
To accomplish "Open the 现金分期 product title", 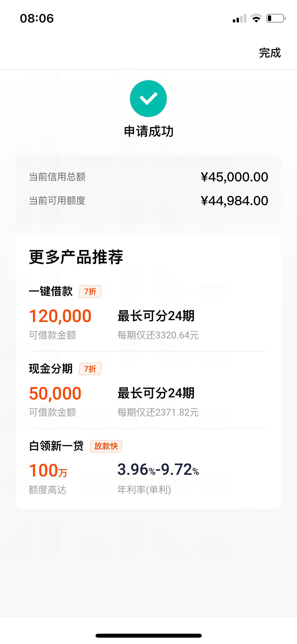I will (x=51, y=369).
